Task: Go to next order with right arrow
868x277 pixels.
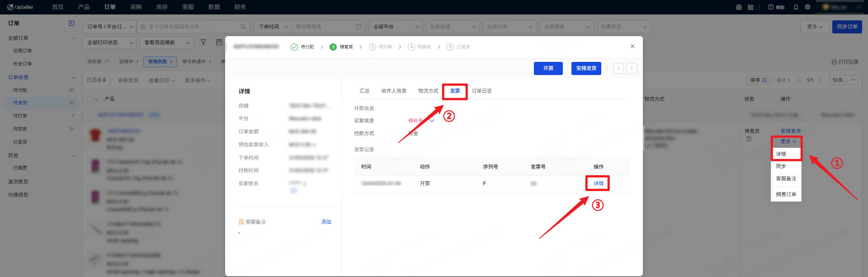Action: coord(632,68)
